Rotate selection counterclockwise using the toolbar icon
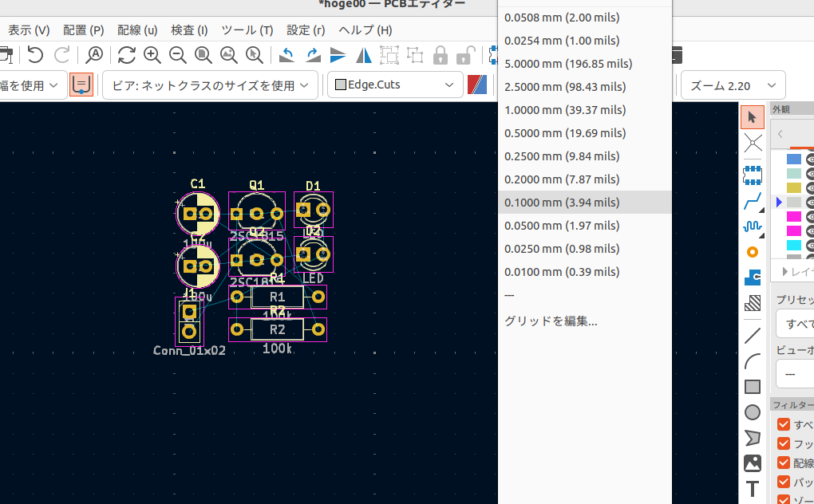The height and width of the screenshot is (504, 814). pyautogui.click(x=286, y=54)
